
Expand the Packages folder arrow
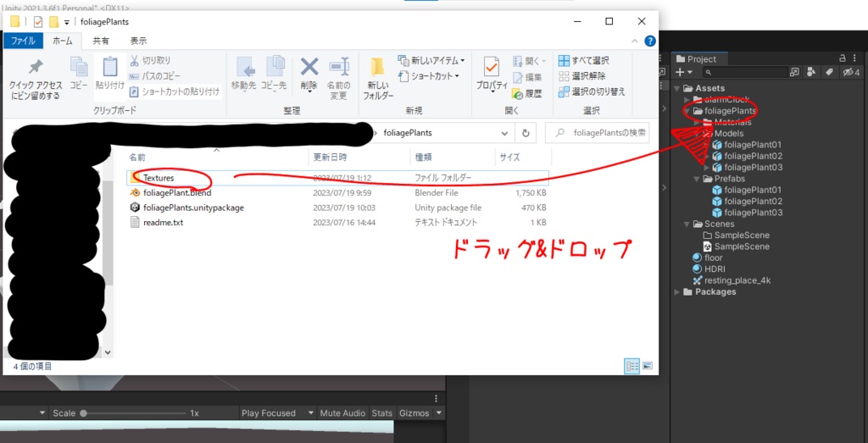pyautogui.click(x=677, y=292)
